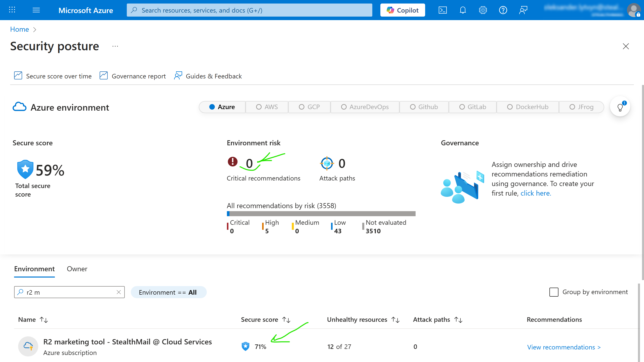Enable Group by environment checkbox
644x362 pixels.
point(554,292)
